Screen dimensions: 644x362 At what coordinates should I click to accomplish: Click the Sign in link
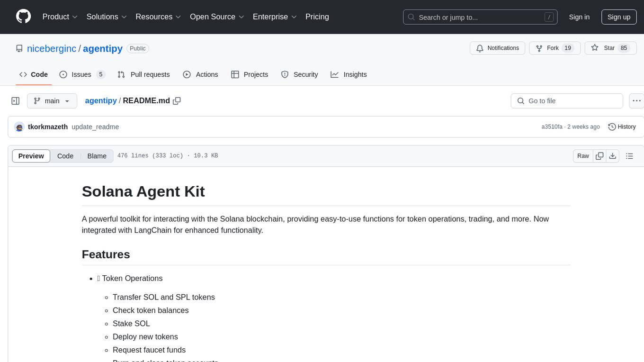[579, 17]
